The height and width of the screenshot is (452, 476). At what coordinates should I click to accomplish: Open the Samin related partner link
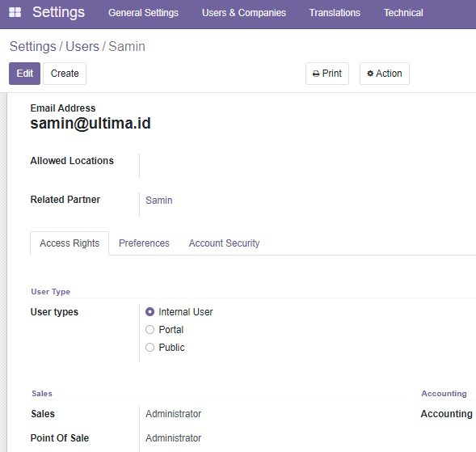[159, 201]
